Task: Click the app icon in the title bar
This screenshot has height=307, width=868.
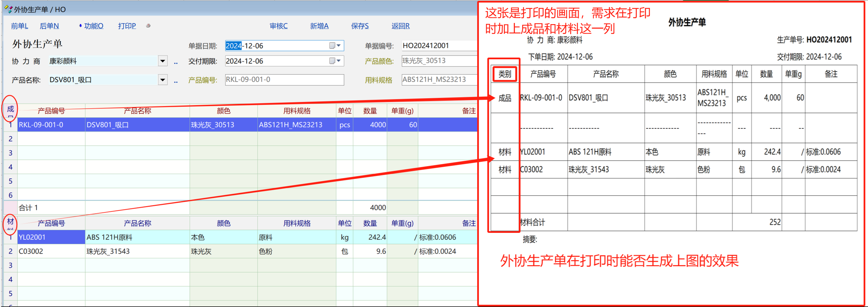Action: click(x=8, y=9)
